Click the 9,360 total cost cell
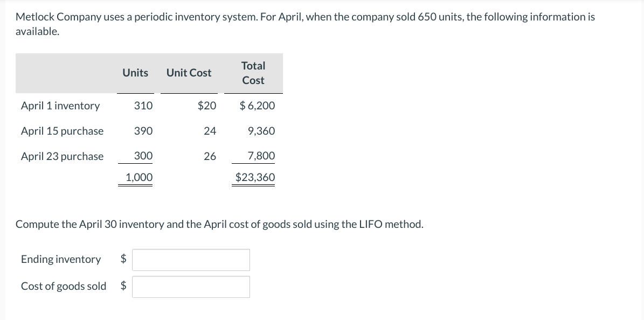 click(x=261, y=131)
